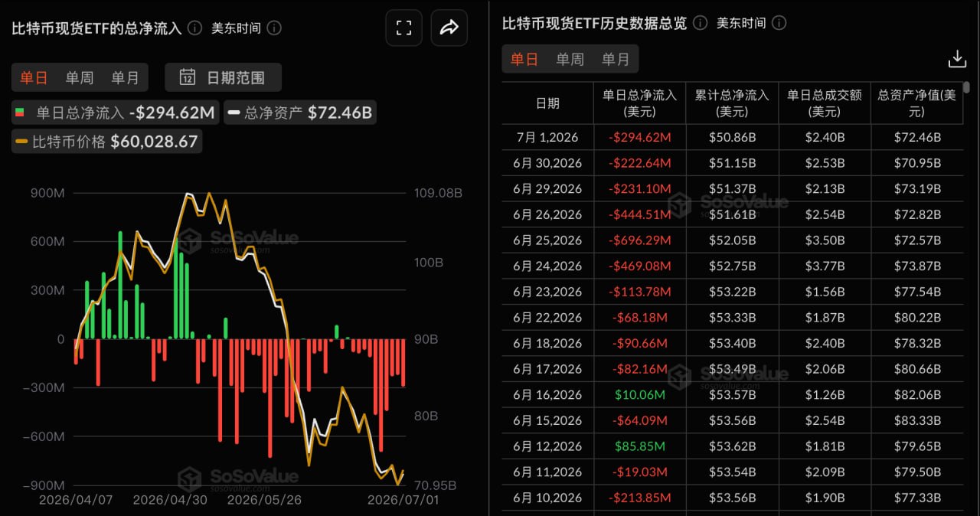Switch table to 单月 view
The height and width of the screenshot is (516, 980).
pos(616,60)
